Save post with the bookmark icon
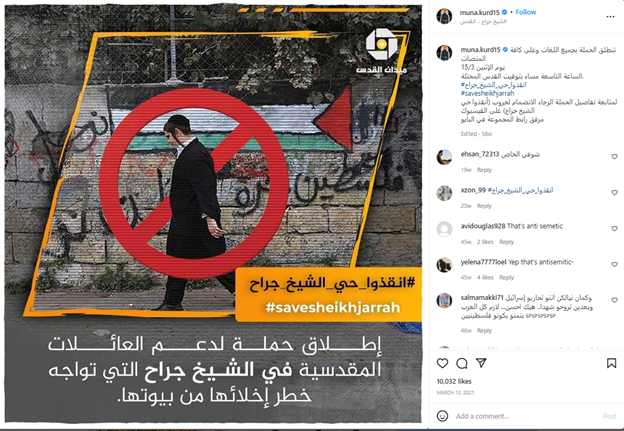The height and width of the screenshot is (431, 624). (611, 363)
